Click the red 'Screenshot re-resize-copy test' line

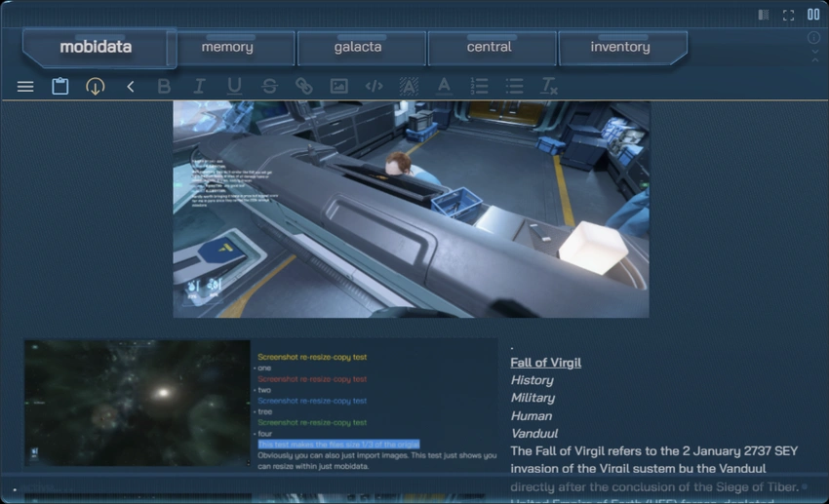coord(312,379)
